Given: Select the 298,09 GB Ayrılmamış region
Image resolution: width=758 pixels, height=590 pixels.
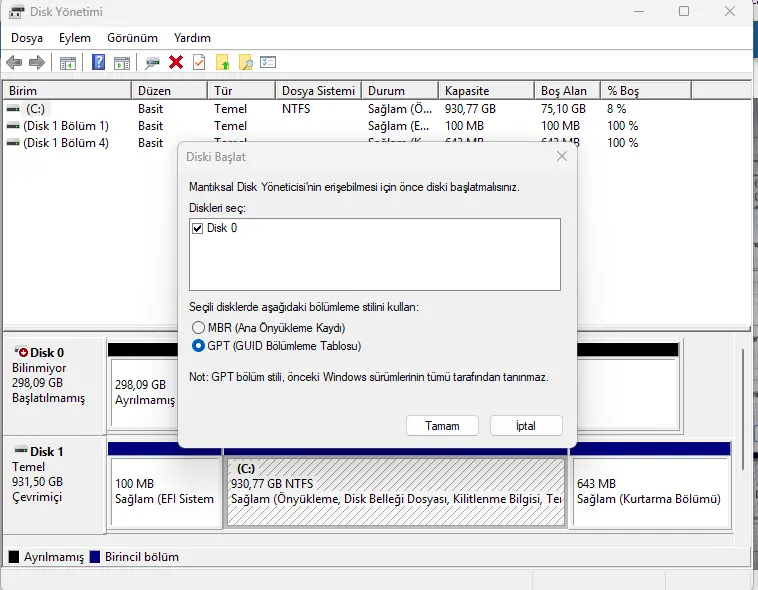Looking at the screenshot, I should click(x=144, y=393).
